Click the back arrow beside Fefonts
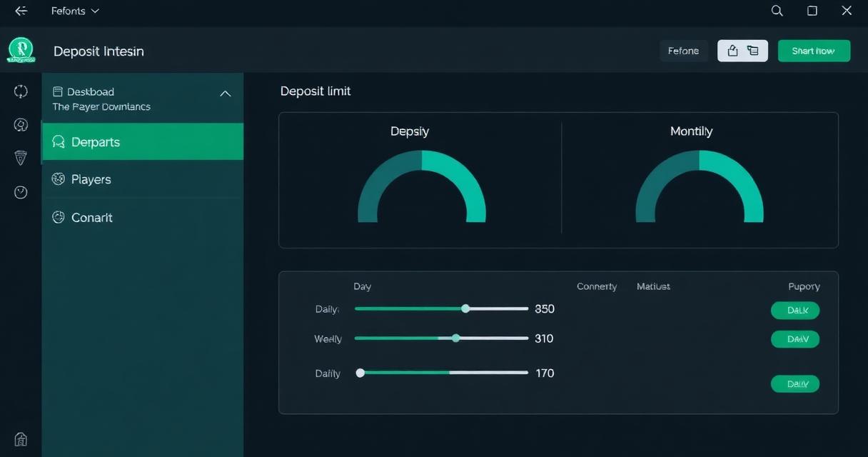This screenshot has width=868, height=457. point(21,11)
